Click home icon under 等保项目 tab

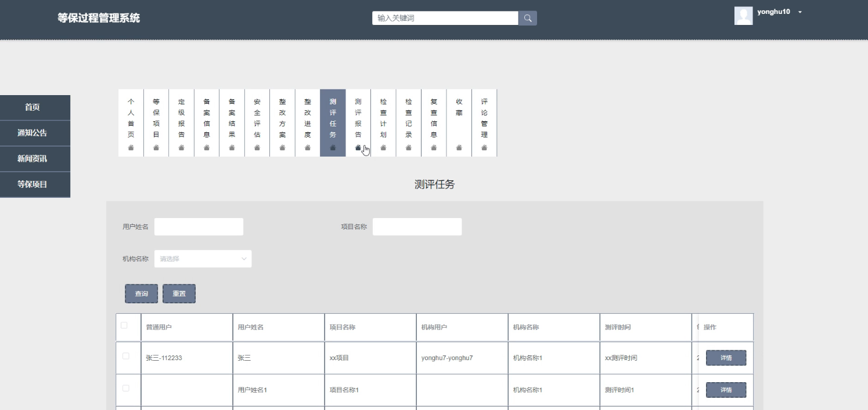click(x=156, y=148)
